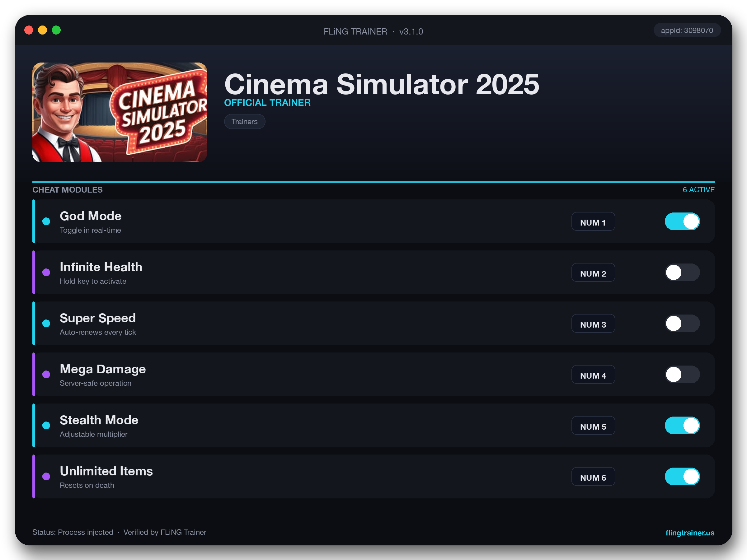Viewport: 747px width, 560px height.
Task: Click the OFFICIAL TRAINER subtitle
Action: click(267, 103)
